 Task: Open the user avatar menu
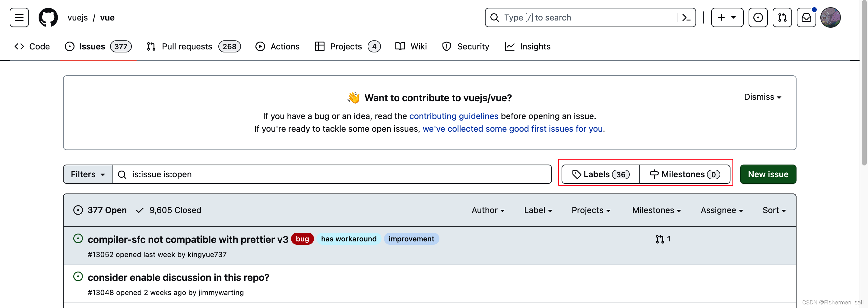pos(830,17)
